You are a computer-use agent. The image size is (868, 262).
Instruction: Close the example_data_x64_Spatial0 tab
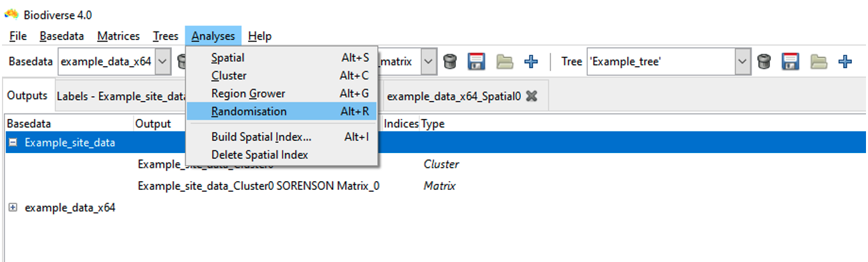(x=532, y=96)
